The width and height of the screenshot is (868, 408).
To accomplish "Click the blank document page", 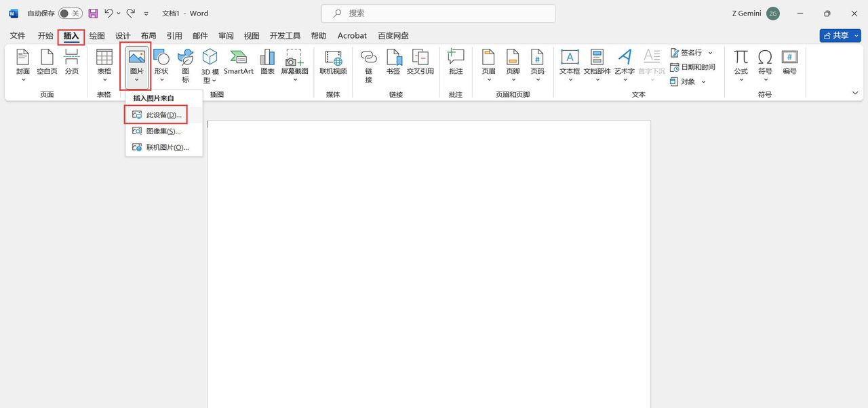I will click(x=429, y=264).
